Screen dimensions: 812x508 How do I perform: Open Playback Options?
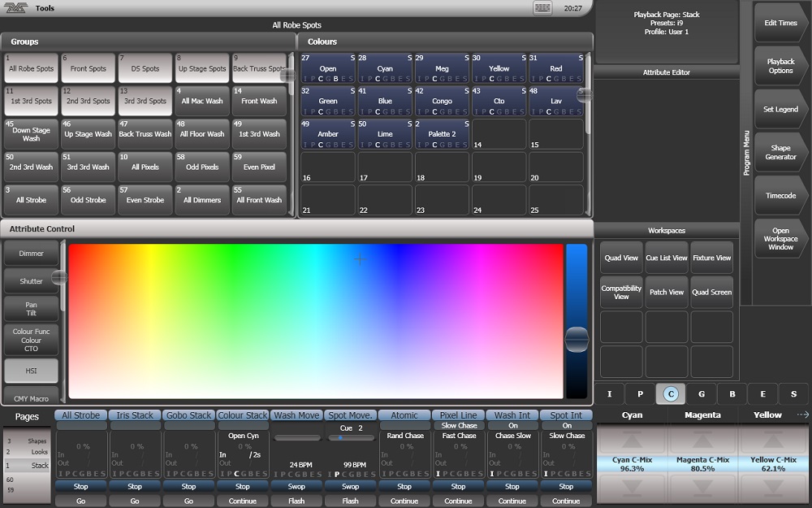click(780, 66)
